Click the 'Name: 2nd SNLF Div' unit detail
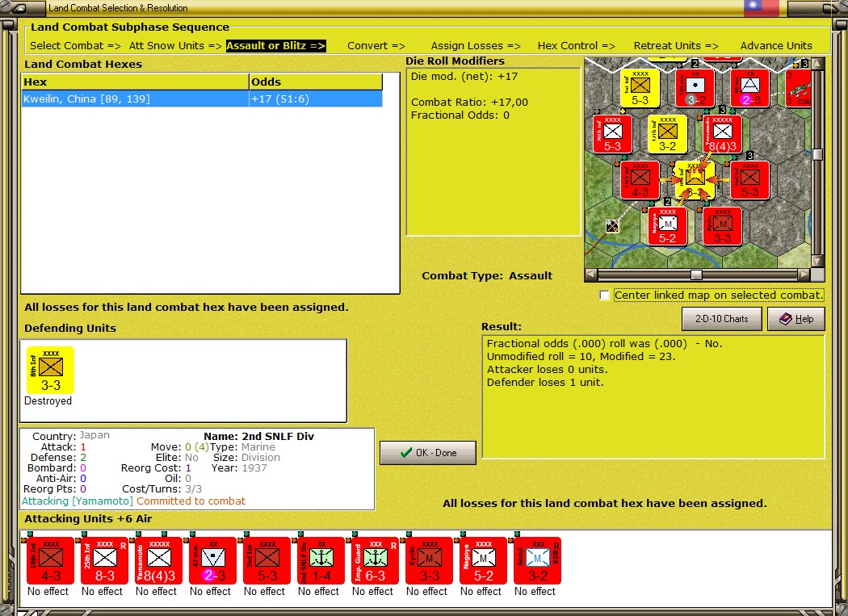 tap(258, 437)
